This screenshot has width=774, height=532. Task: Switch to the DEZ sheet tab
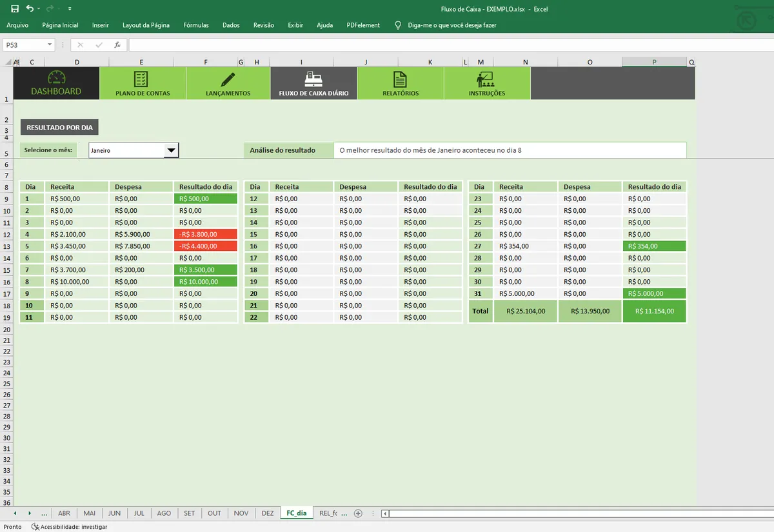click(x=268, y=513)
